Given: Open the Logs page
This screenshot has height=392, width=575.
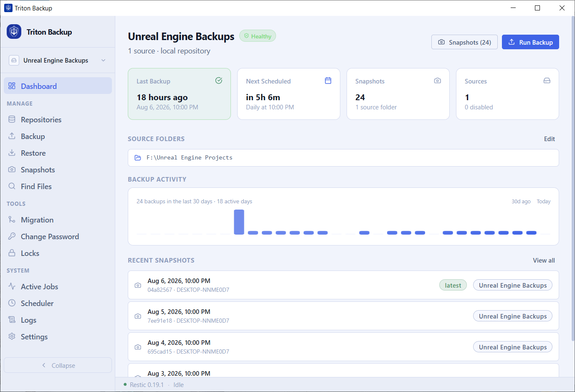Looking at the screenshot, I should (58, 320).
